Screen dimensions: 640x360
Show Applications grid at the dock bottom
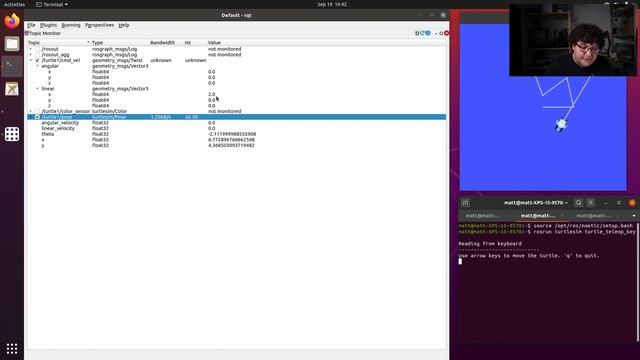point(12,349)
